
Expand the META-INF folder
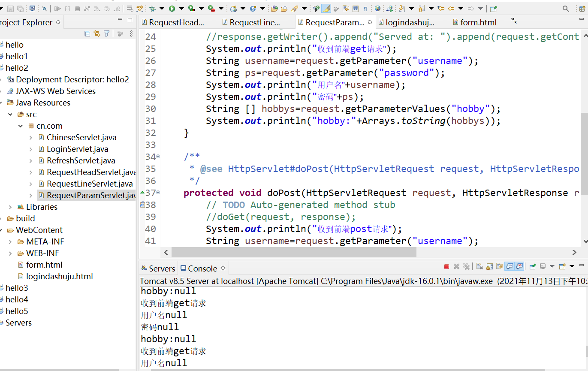coord(10,241)
